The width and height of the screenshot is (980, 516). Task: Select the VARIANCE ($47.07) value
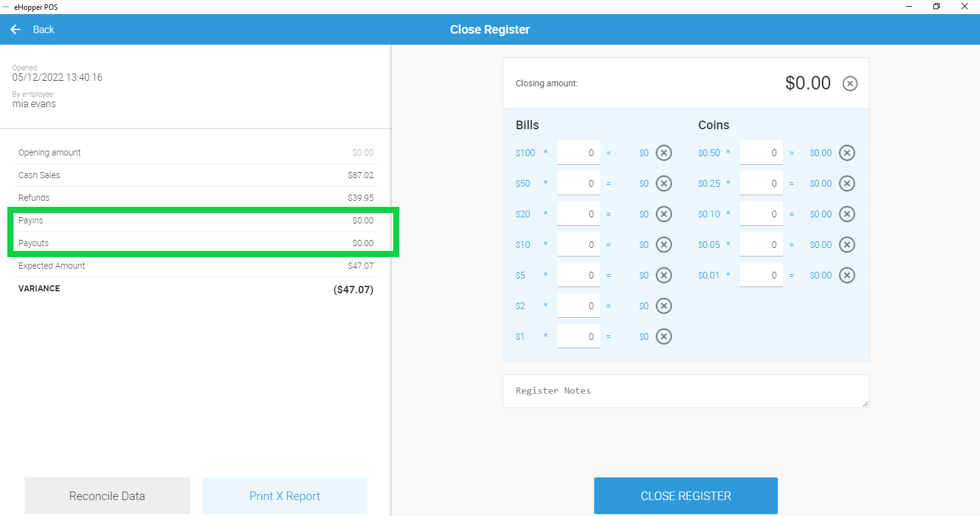353,290
